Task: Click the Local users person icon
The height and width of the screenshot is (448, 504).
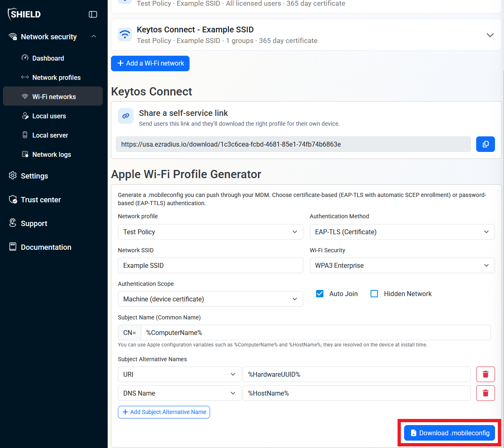Action: (x=25, y=115)
